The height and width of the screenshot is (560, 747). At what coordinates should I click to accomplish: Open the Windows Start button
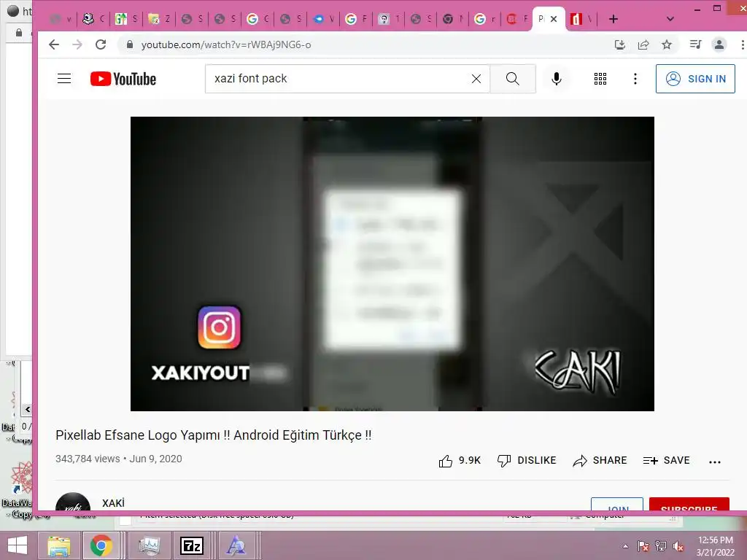click(18, 545)
